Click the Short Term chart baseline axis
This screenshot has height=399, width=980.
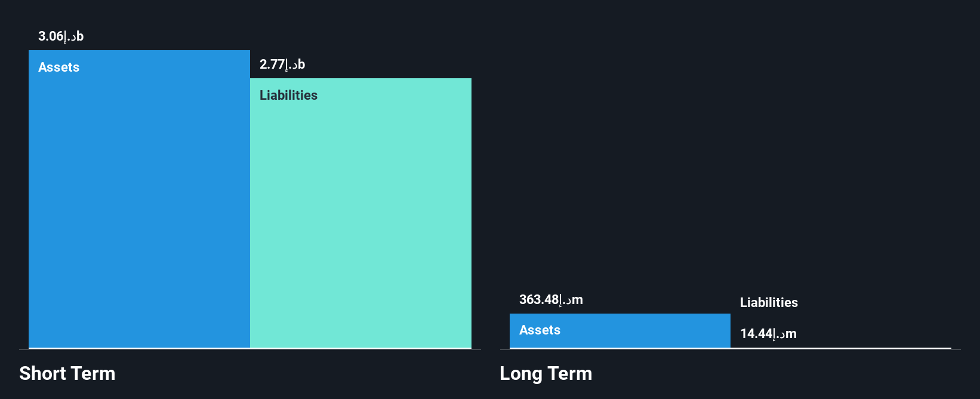tap(250, 349)
